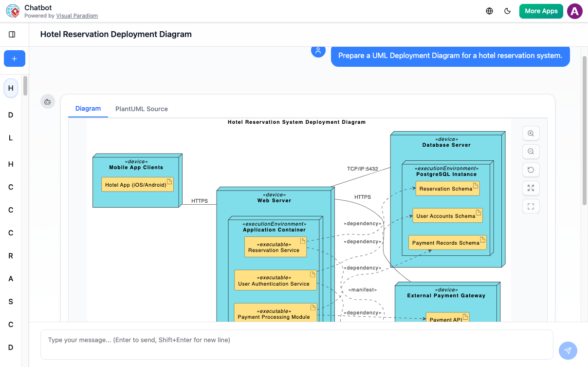Viewport: 588px width, 367px height.
Task: Select the Diagram tab
Action: 88,109
